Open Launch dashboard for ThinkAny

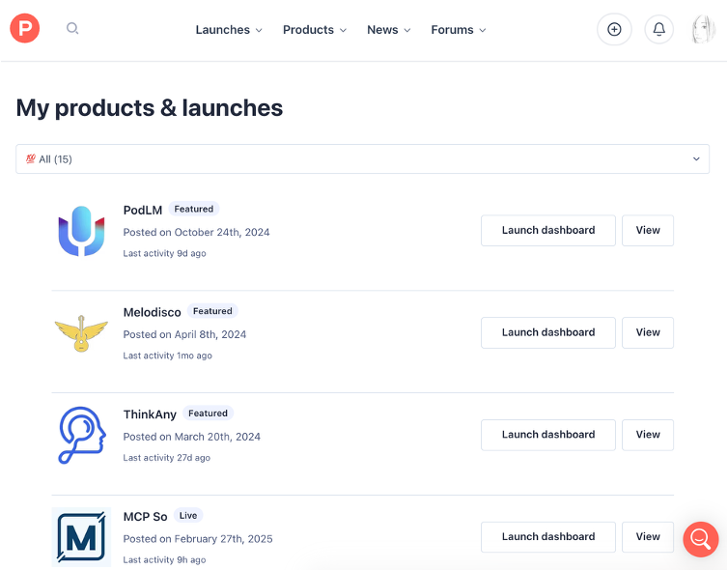pos(547,435)
